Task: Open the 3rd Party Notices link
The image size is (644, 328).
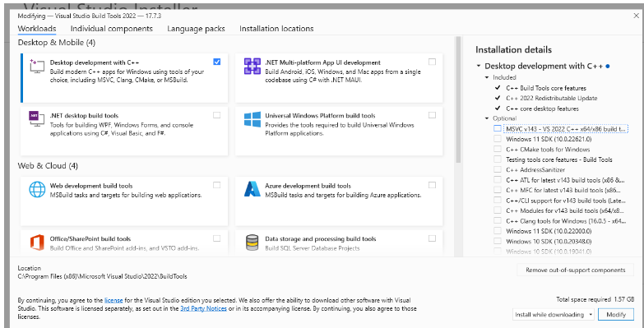Action: [x=203, y=308]
